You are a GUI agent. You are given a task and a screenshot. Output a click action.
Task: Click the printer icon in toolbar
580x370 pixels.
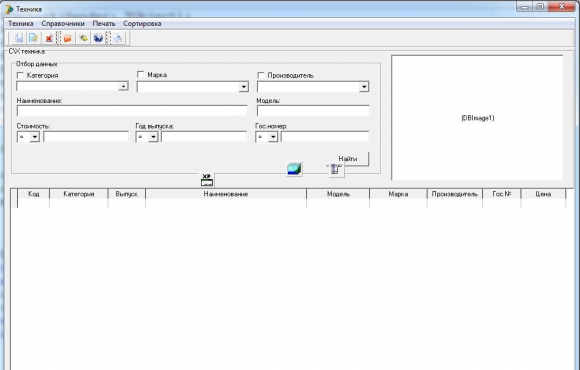click(118, 38)
